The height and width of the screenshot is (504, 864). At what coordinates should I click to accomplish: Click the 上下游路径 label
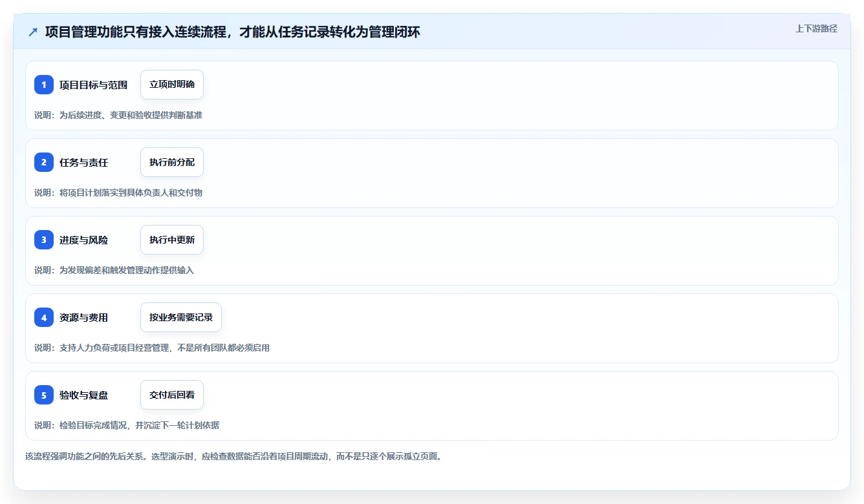point(816,28)
